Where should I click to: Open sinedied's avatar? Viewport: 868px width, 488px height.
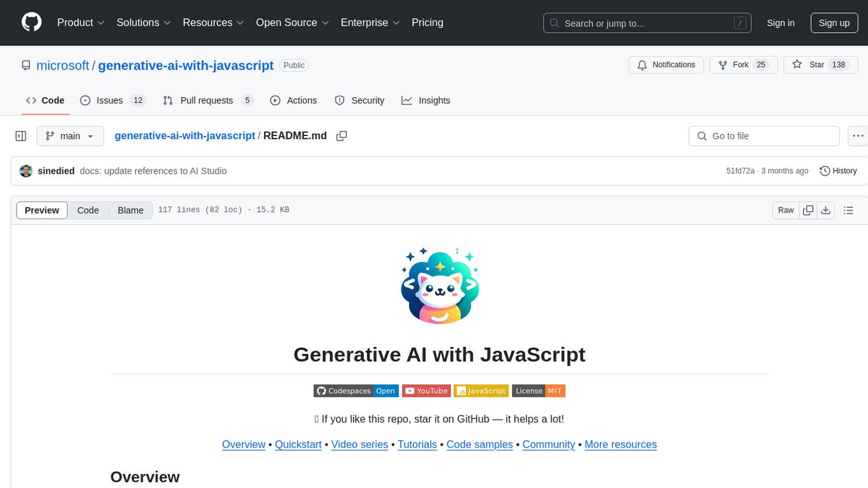pos(26,171)
